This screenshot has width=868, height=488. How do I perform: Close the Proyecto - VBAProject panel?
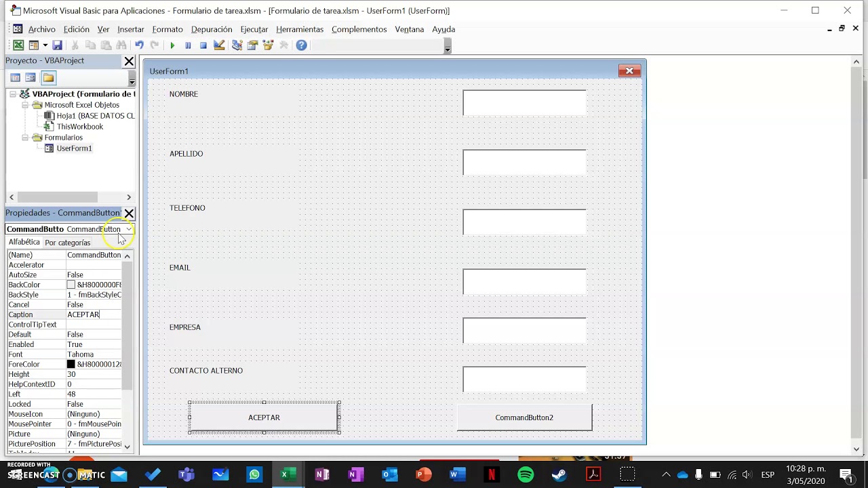[x=129, y=61]
